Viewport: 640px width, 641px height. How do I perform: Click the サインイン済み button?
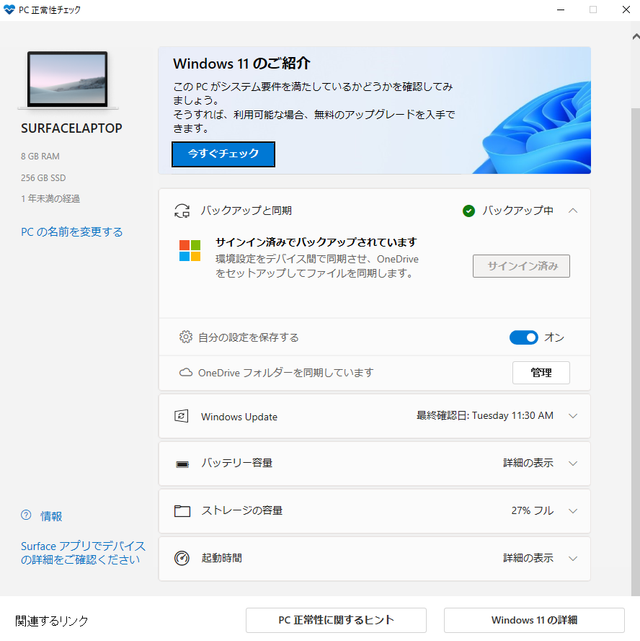point(521,266)
